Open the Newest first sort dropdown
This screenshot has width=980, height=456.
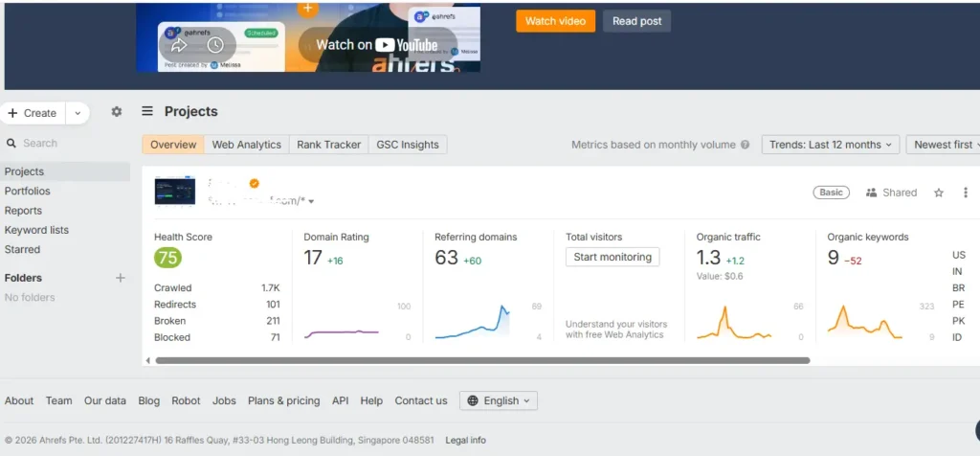943,145
